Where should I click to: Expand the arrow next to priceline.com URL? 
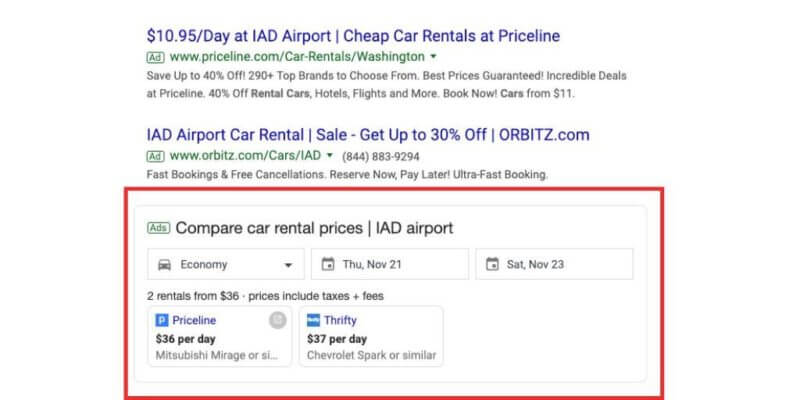(433, 57)
